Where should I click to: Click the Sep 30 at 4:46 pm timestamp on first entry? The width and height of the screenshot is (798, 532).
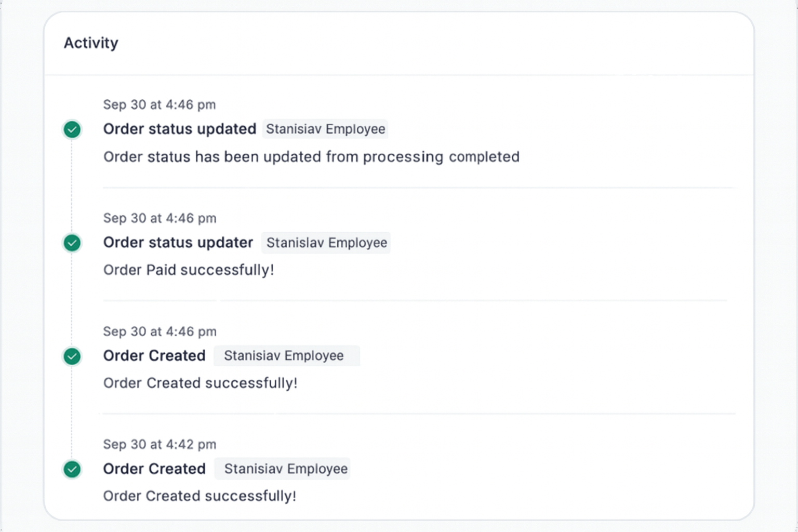(x=159, y=104)
